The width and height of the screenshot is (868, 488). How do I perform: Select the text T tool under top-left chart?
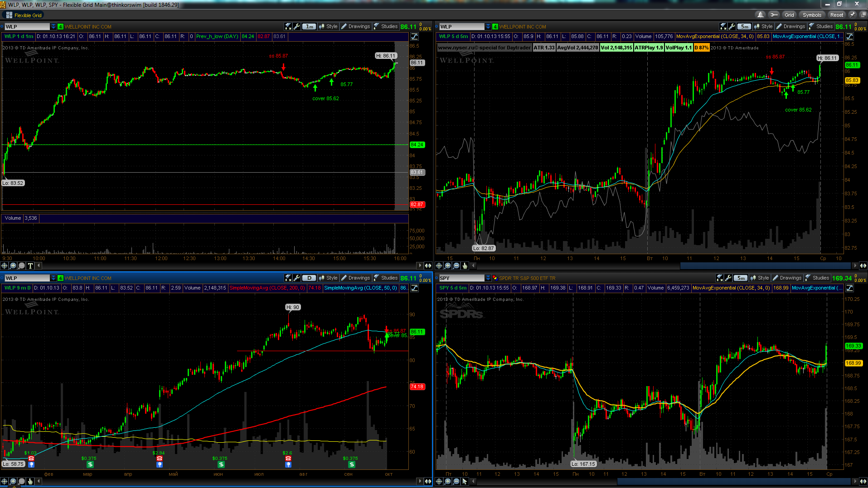click(x=30, y=266)
